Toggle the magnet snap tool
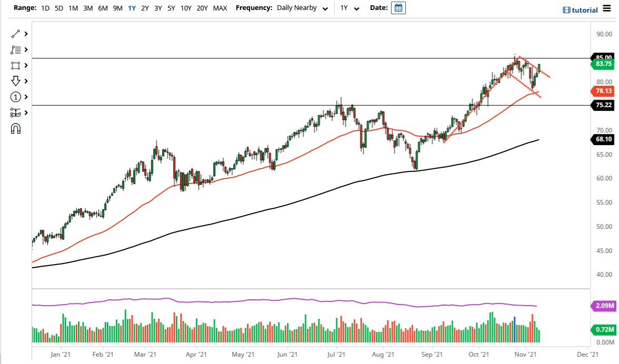This screenshot has height=364, width=619. [x=15, y=128]
